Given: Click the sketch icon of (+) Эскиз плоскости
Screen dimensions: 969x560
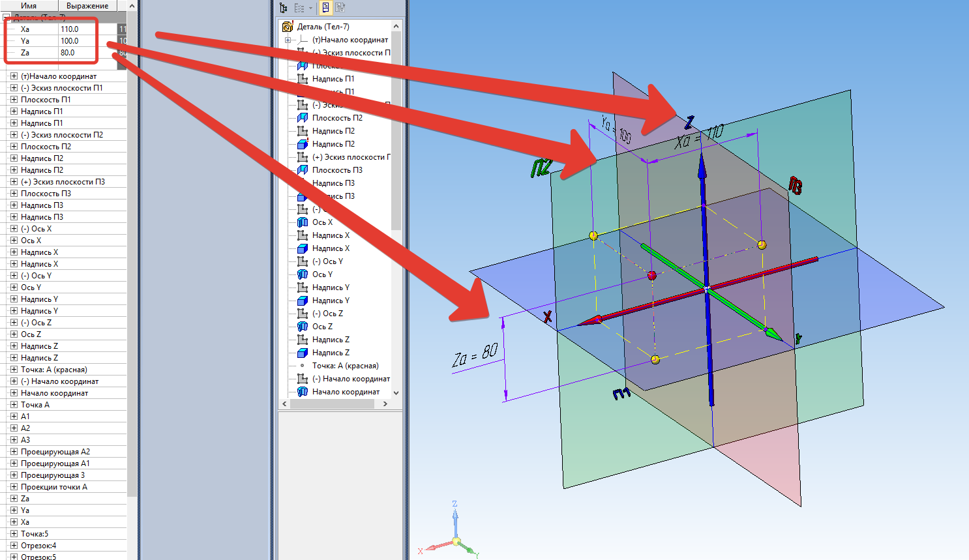Looking at the screenshot, I should pyautogui.click(x=303, y=157).
